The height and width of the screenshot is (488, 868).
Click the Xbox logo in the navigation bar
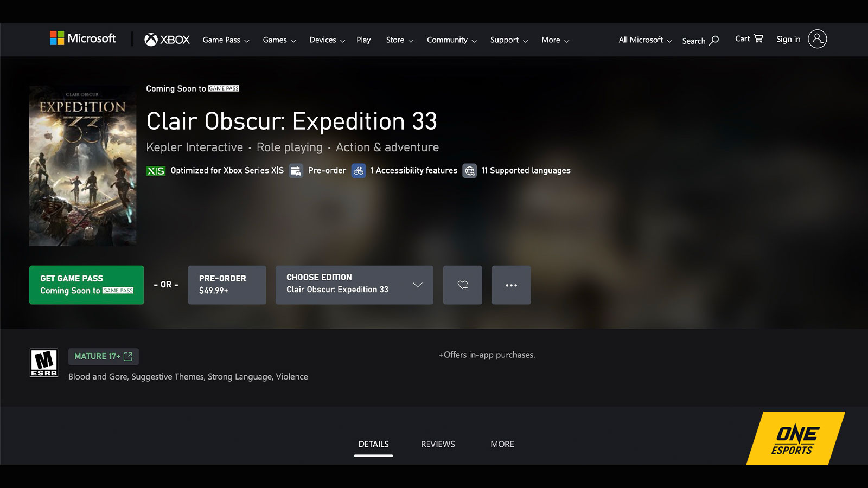tap(166, 39)
